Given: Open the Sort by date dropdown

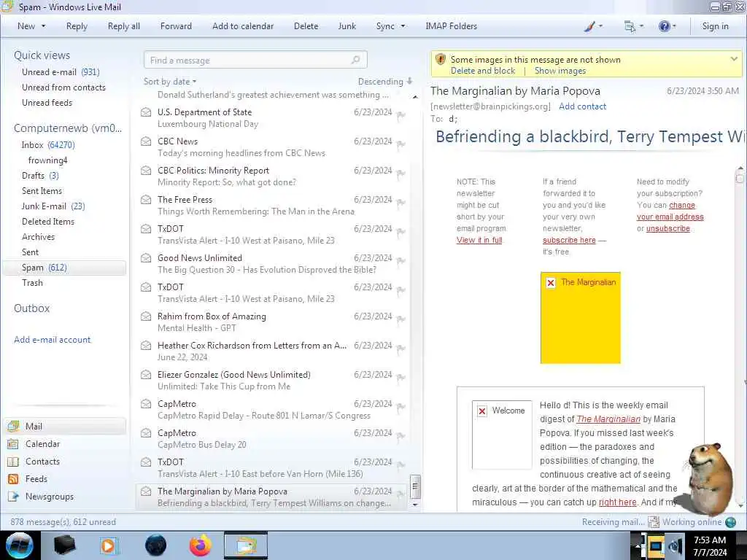Looking at the screenshot, I should click(x=170, y=82).
